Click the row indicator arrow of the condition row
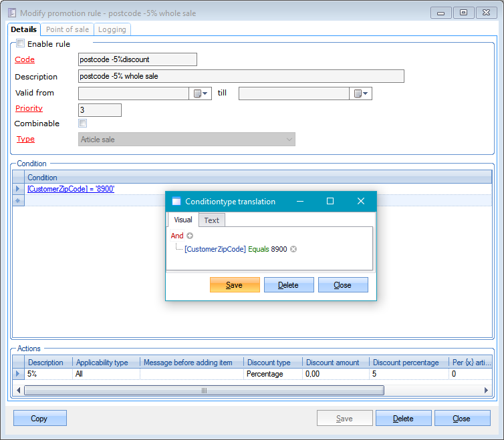 18,189
